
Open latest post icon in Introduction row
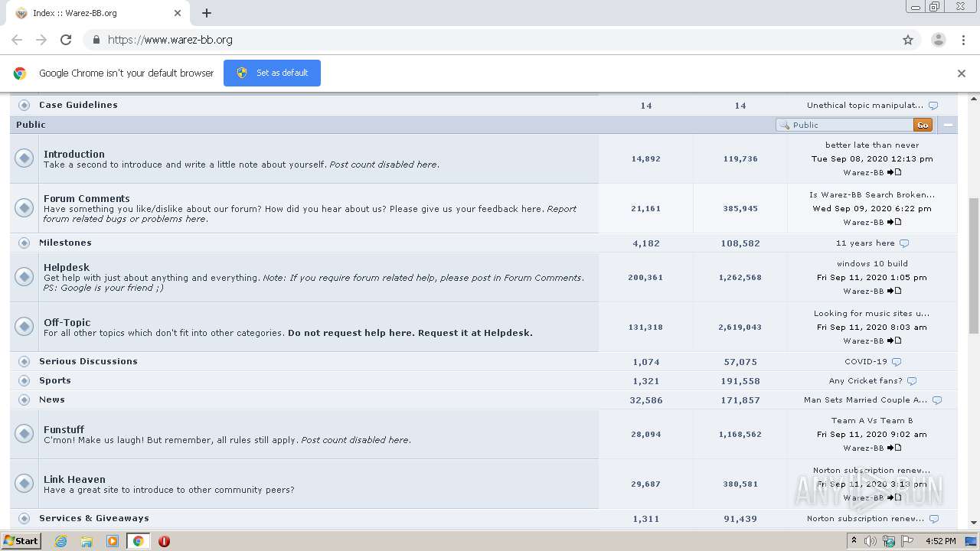(894, 172)
